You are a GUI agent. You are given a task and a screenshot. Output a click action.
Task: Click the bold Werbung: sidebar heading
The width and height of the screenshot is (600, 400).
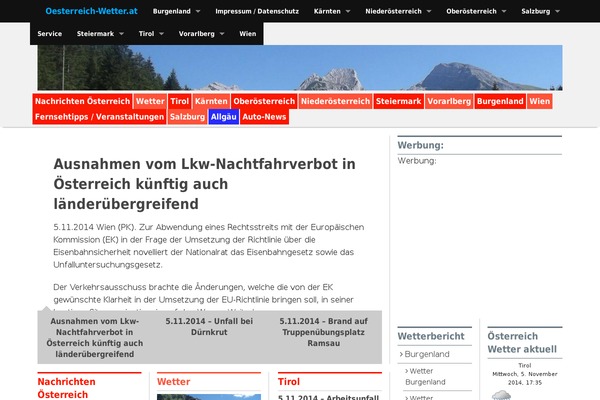[x=421, y=145]
